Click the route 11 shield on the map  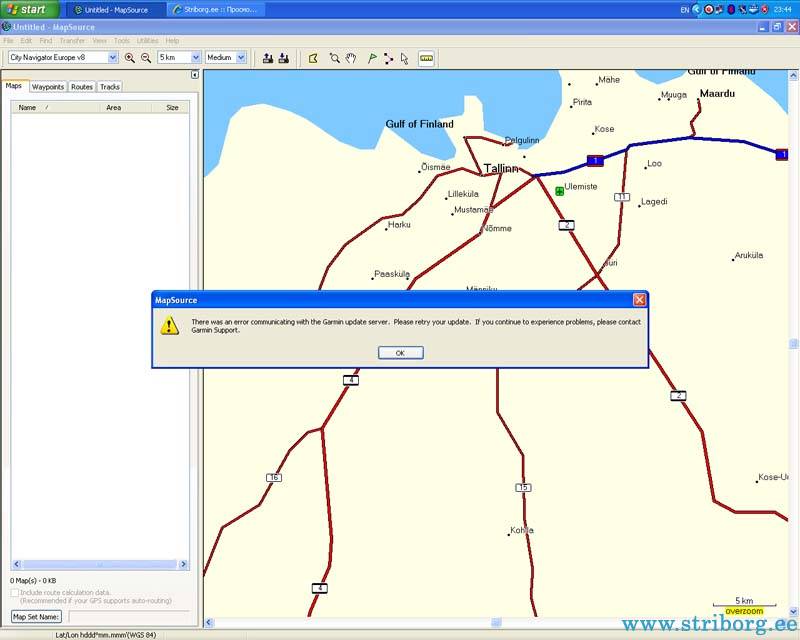(622, 197)
